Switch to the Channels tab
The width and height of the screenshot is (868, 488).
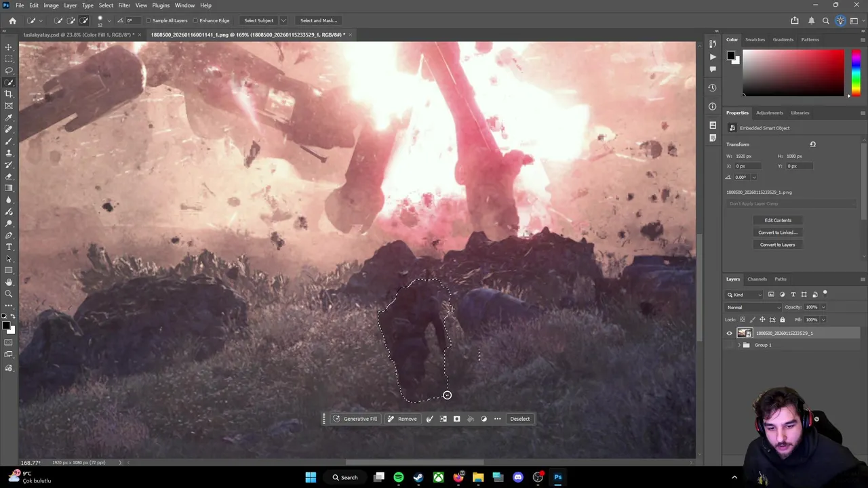pyautogui.click(x=757, y=279)
